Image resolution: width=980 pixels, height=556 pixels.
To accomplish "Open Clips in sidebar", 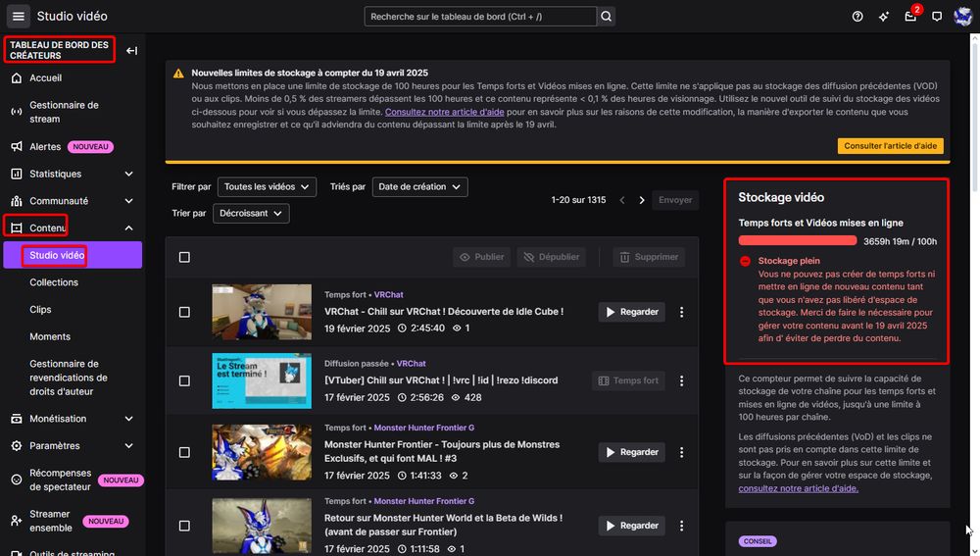I will [40, 310].
